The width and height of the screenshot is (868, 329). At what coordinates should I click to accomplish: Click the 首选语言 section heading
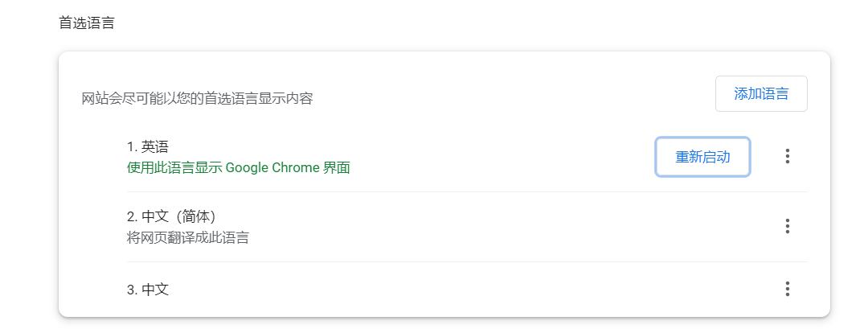tap(87, 23)
